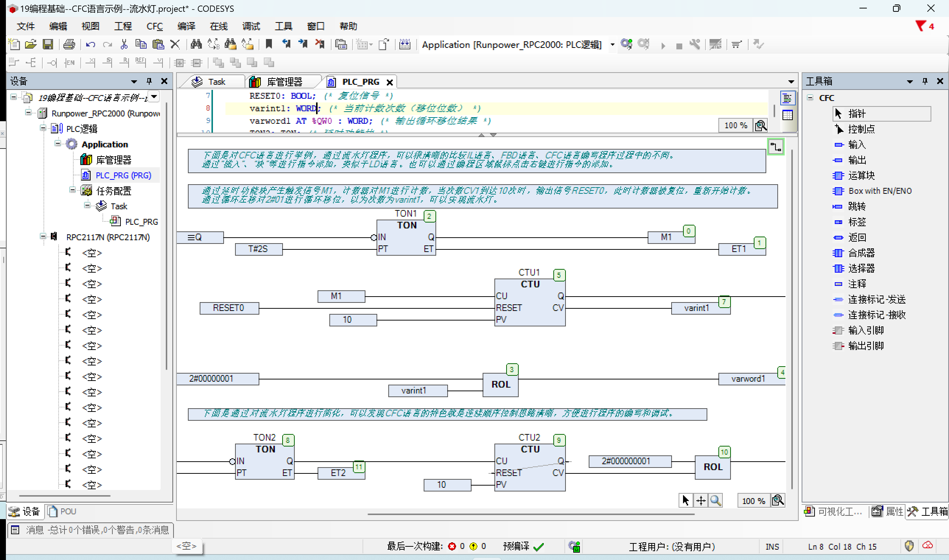
Task: Select the 标签 label element
Action: click(x=850, y=222)
